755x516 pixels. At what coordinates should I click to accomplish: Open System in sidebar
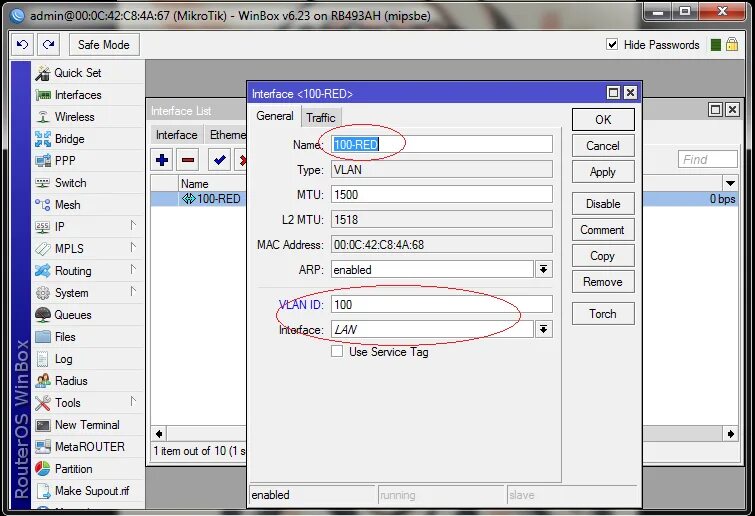coord(89,293)
